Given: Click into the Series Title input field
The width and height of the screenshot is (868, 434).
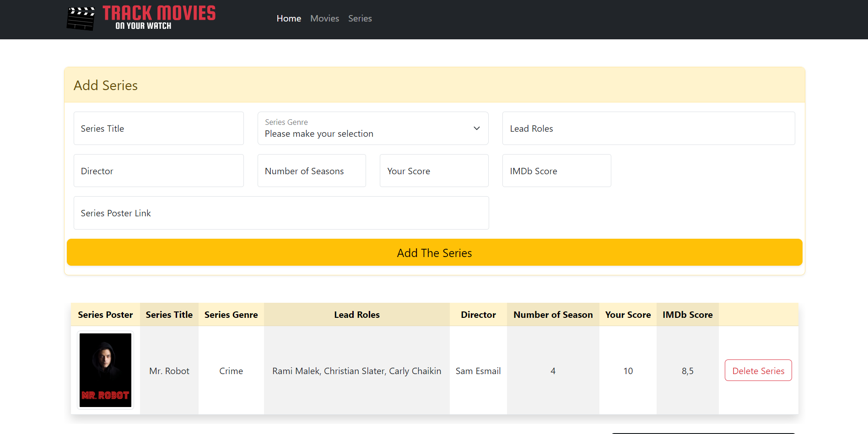Looking at the screenshot, I should (158, 128).
